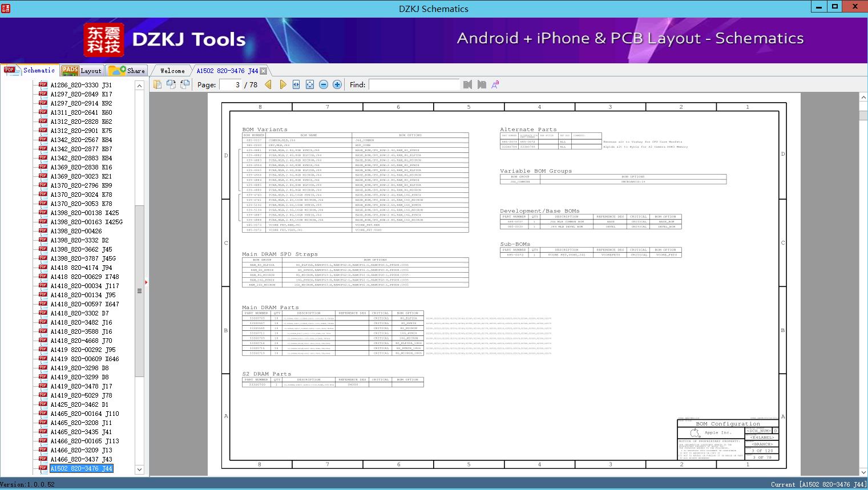Click the PDF icon beside A1370_820-3024 K78
The height and width of the screenshot is (490, 868).
click(x=43, y=194)
